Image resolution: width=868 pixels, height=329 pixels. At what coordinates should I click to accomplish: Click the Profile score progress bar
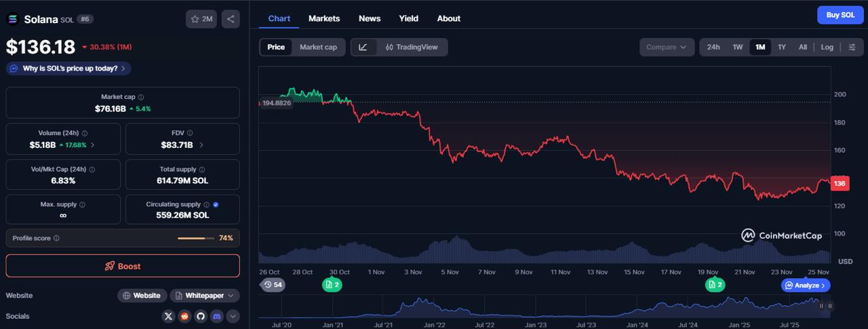coord(196,238)
